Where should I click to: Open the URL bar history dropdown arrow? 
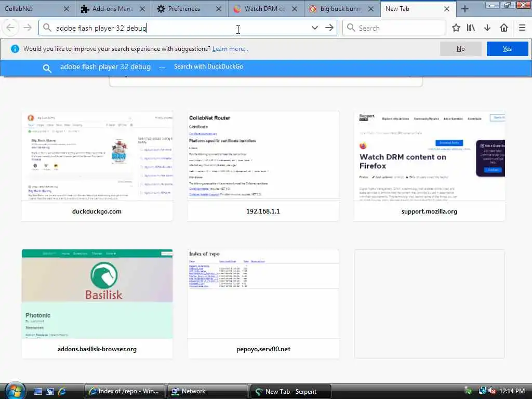pyautogui.click(x=315, y=28)
